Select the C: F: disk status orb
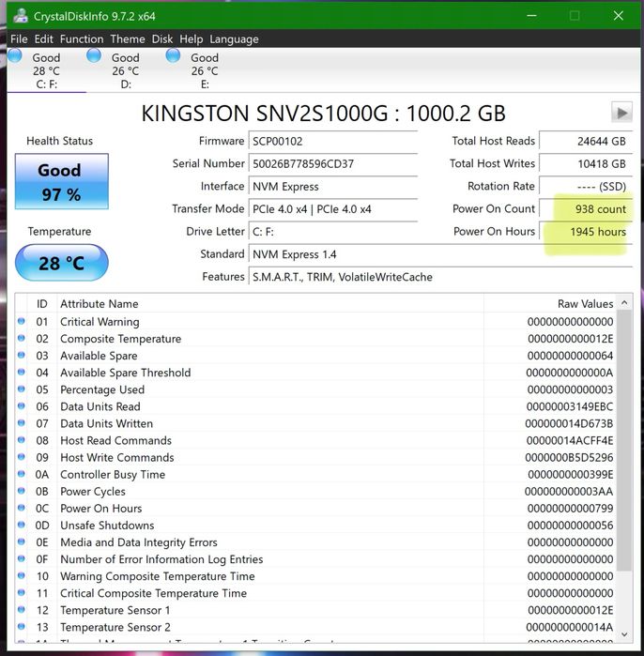 [x=15, y=55]
